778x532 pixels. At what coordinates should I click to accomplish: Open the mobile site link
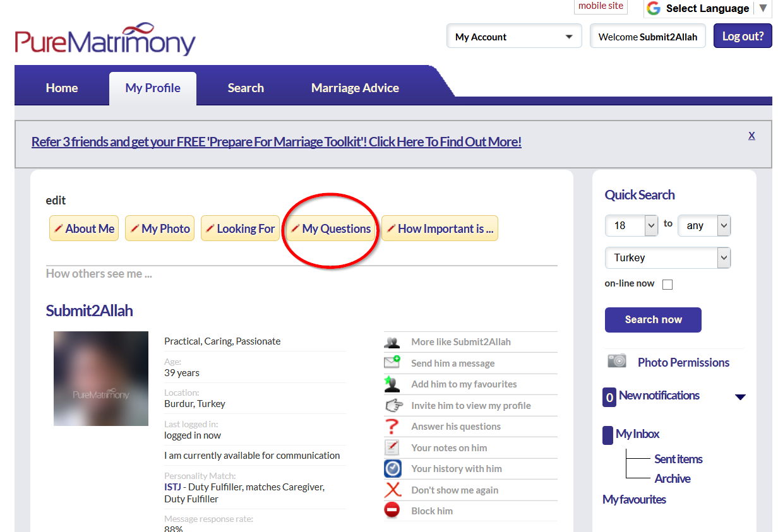coord(601,6)
